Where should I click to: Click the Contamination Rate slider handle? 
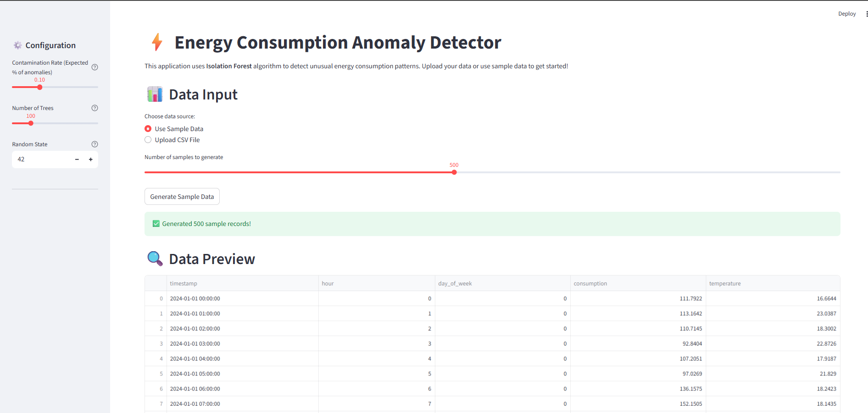click(x=40, y=87)
